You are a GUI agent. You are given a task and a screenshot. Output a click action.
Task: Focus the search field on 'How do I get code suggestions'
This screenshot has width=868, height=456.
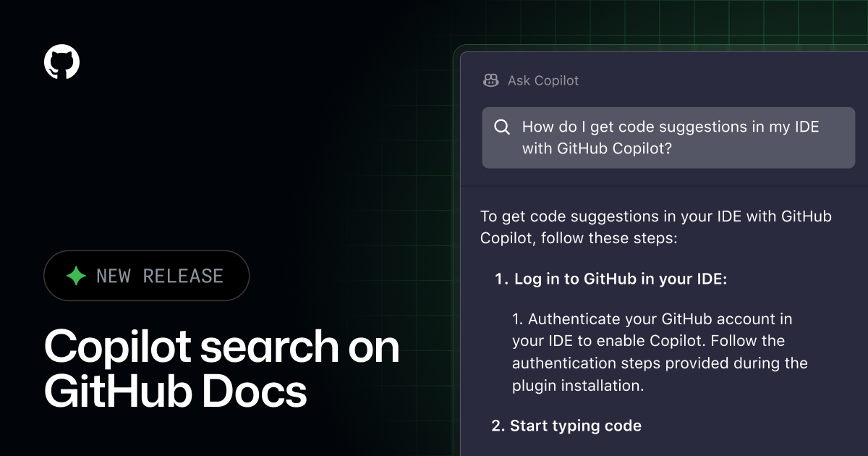click(670, 127)
